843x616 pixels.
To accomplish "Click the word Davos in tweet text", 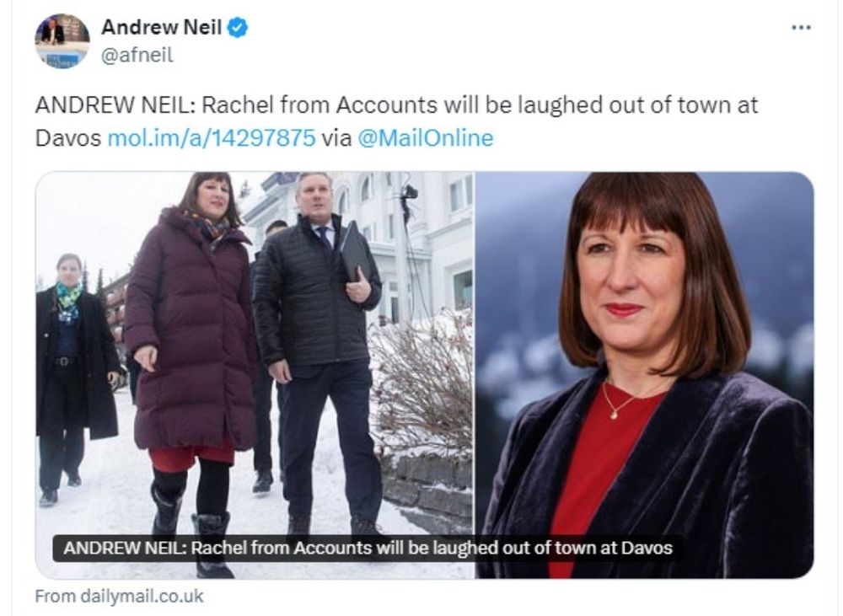I will pyautogui.click(x=67, y=138).
